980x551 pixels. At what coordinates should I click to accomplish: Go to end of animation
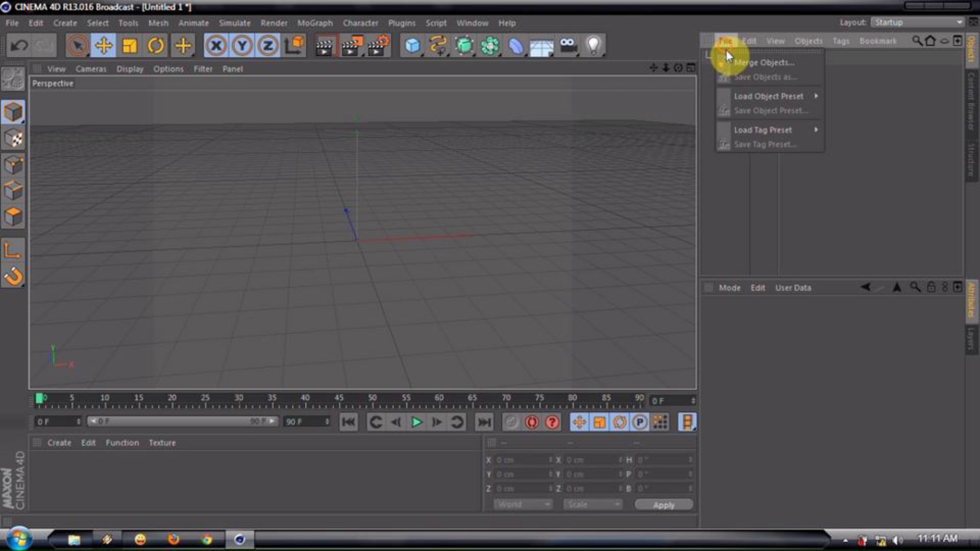coord(484,422)
